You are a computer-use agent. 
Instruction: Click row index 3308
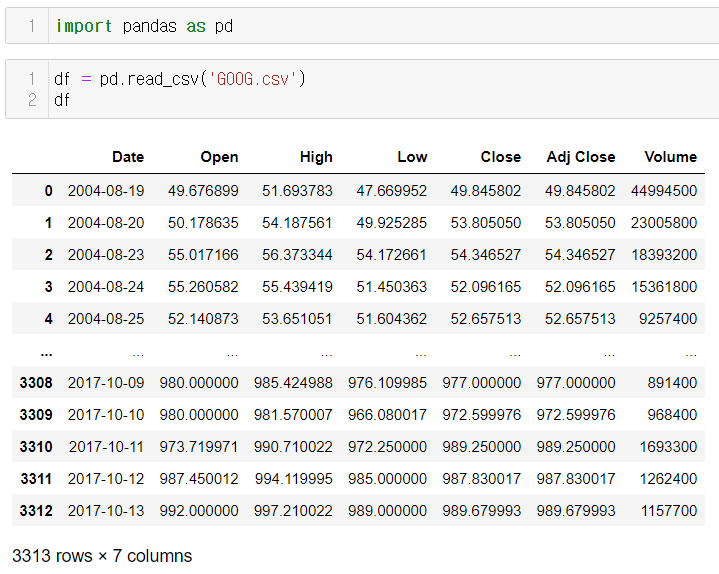pyautogui.click(x=36, y=382)
